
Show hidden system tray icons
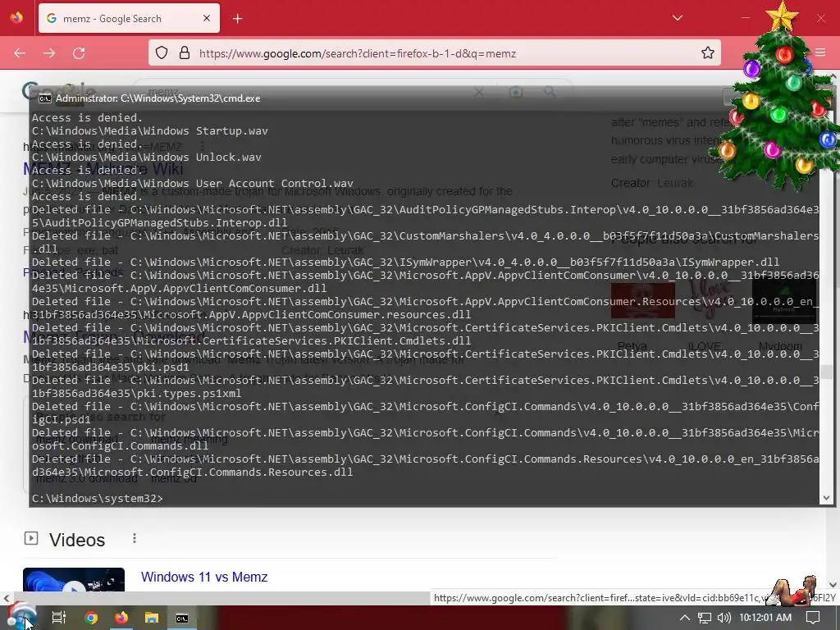coord(685,618)
